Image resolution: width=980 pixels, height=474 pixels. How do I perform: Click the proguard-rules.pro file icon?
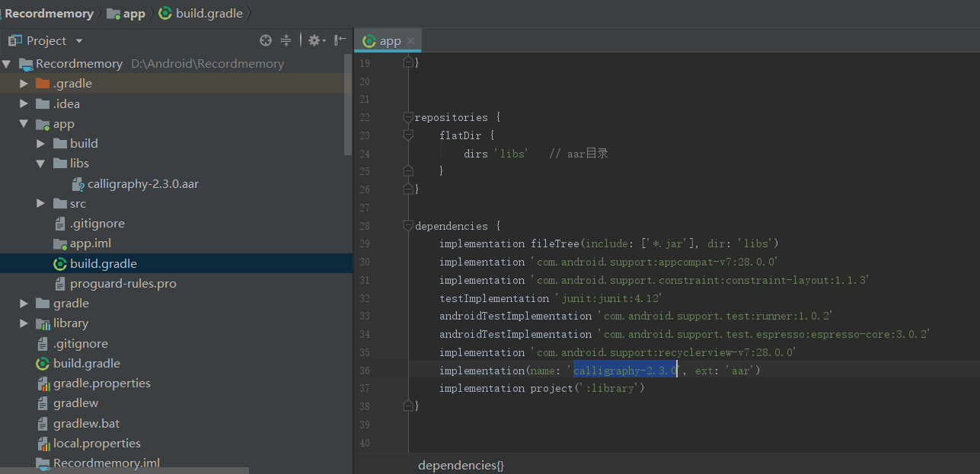click(60, 283)
